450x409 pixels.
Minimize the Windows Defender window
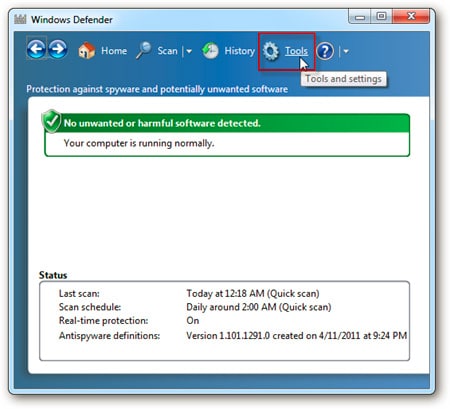tap(359, 17)
